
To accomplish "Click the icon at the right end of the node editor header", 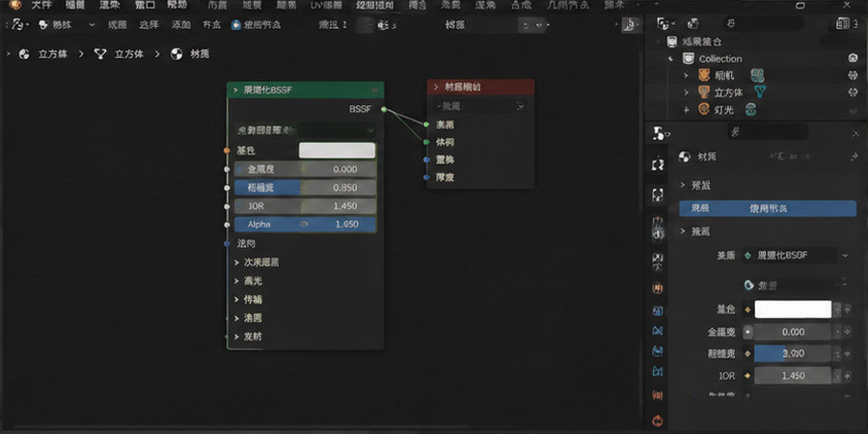I will [630, 25].
